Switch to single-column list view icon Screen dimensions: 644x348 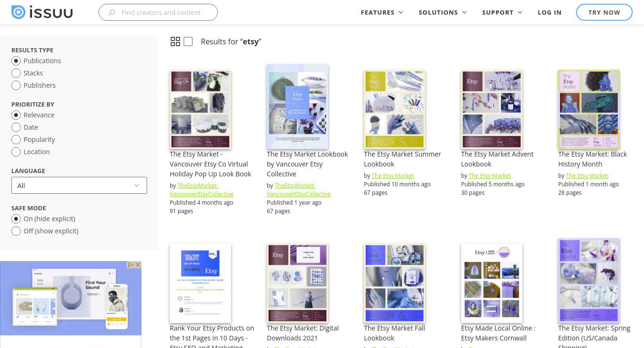point(188,41)
